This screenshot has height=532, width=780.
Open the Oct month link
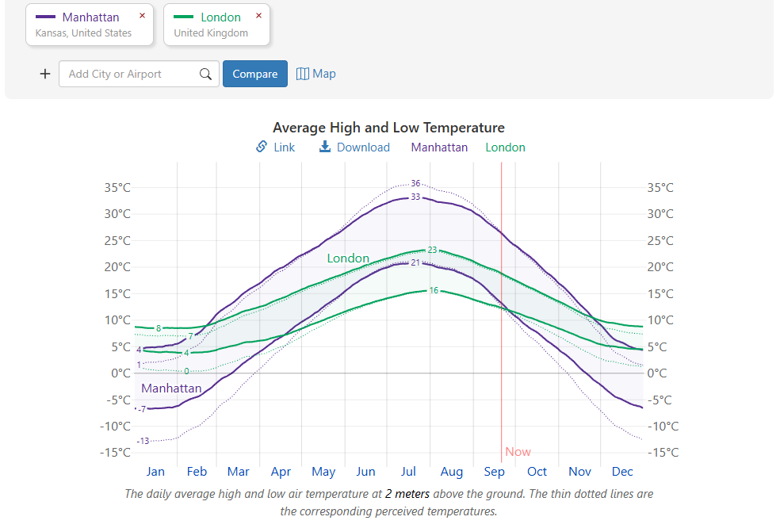coord(537,471)
